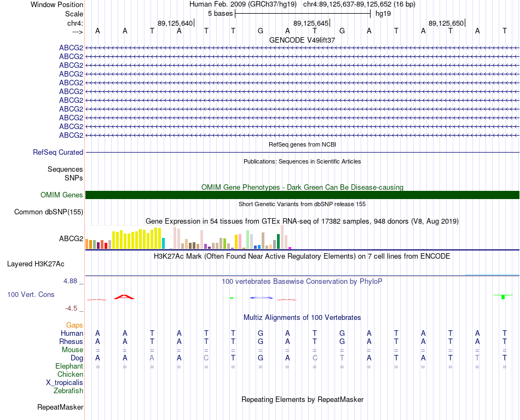Click the red peaked PhyloP conservation glyph
This screenshot has height=420, width=520.
pos(124,297)
